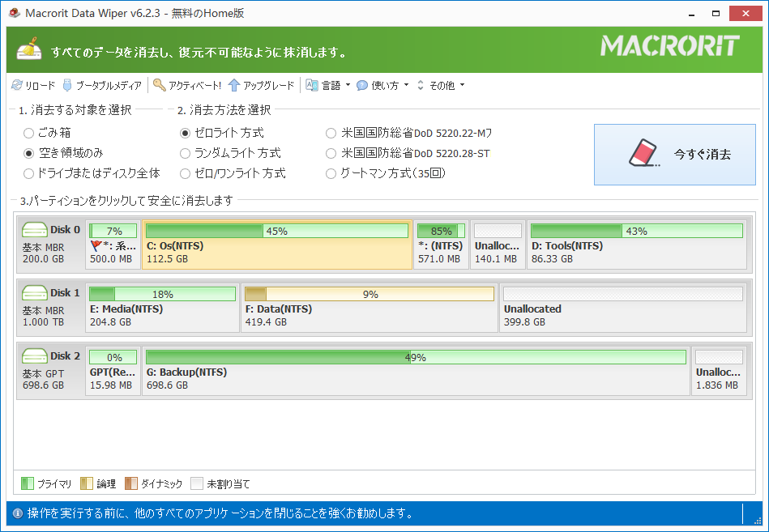Click the info icon in the status bar
769x532 pixels.
point(18,513)
